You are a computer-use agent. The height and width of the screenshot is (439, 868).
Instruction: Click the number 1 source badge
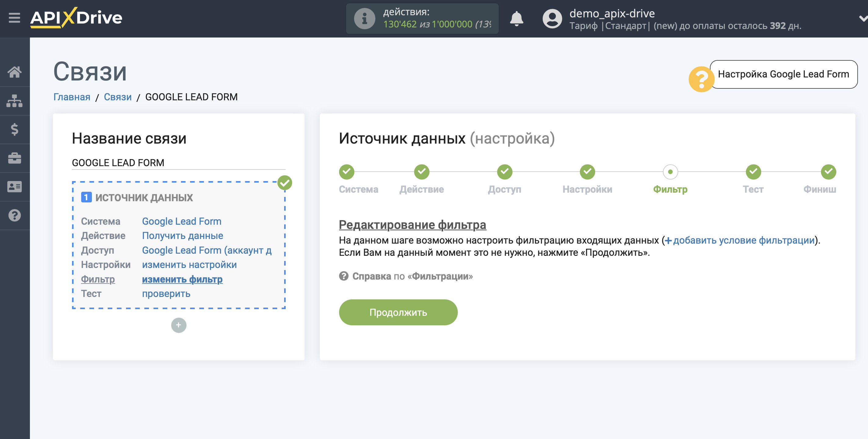click(x=86, y=197)
